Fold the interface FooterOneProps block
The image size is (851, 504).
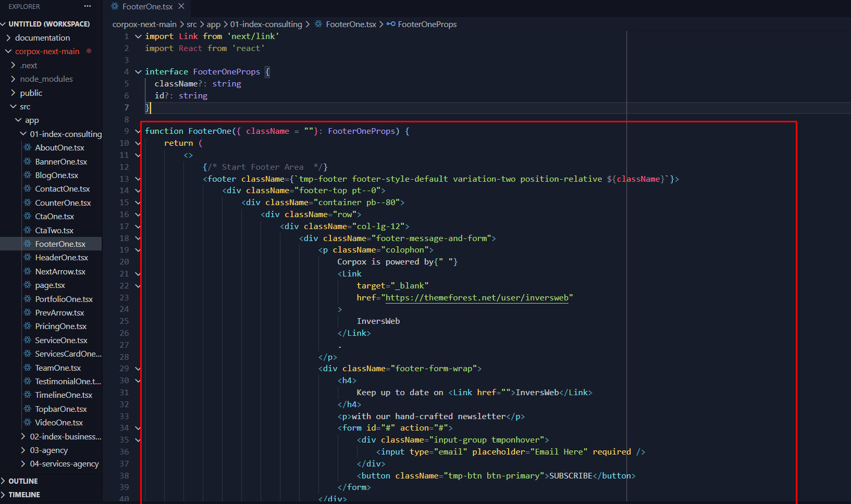(138, 72)
